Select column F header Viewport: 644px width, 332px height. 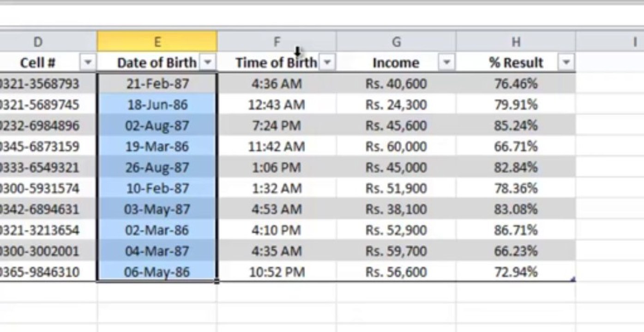277,42
